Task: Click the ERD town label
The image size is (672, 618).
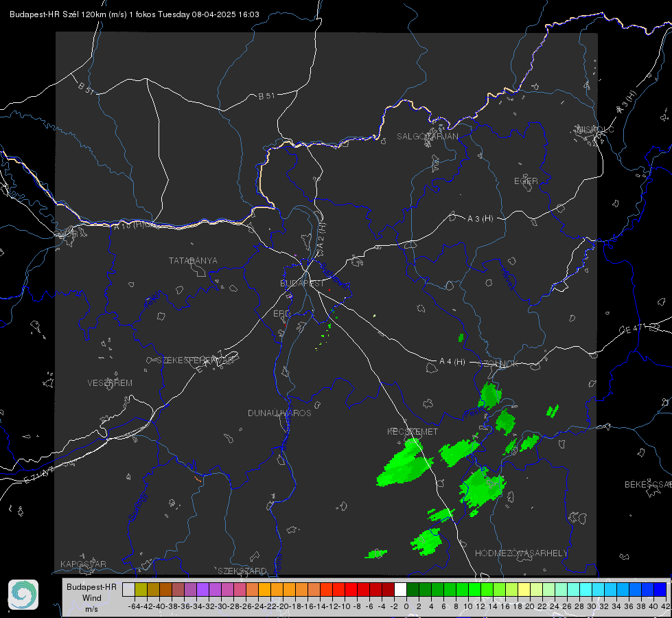Action: click(281, 314)
